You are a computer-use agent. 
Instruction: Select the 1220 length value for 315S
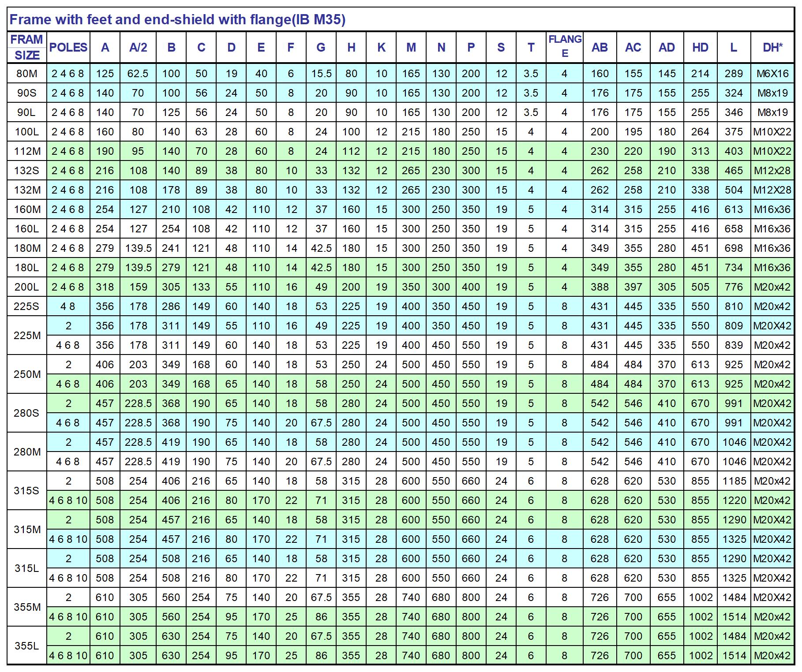coord(734,500)
